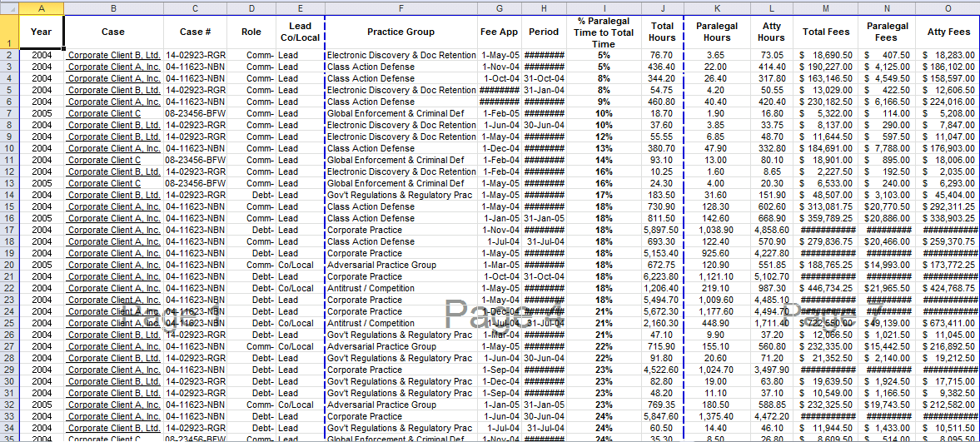Select total fees cell '$ 446,734.25'

[826, 288]
